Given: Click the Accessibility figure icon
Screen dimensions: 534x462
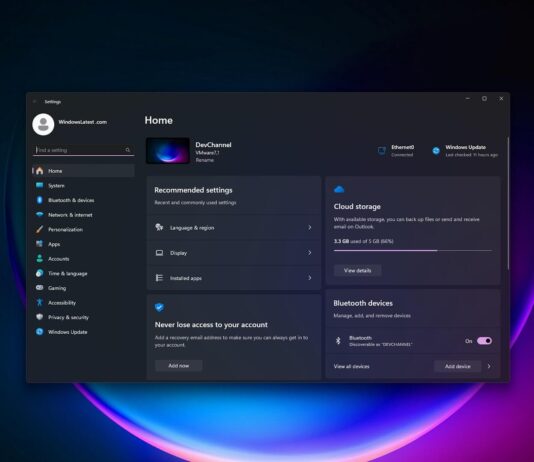Looking at the screenshot, I should tap(40, 302).
